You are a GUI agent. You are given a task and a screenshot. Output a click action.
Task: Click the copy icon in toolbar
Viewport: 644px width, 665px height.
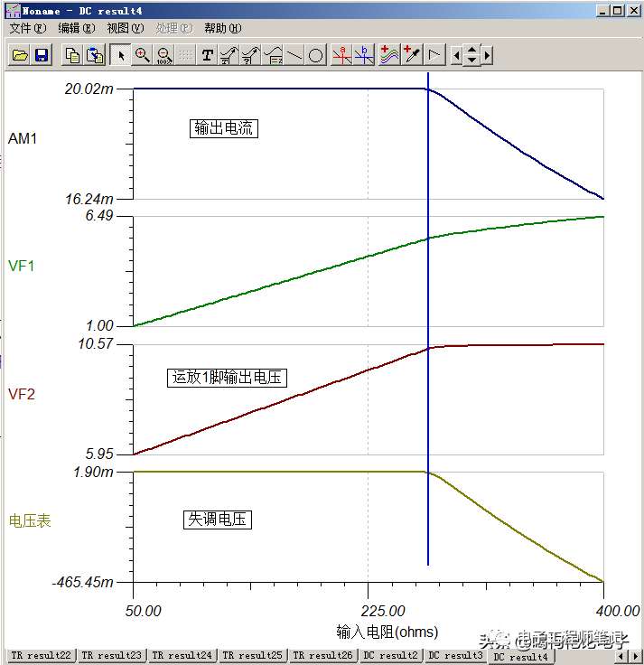tap(72, 55)
